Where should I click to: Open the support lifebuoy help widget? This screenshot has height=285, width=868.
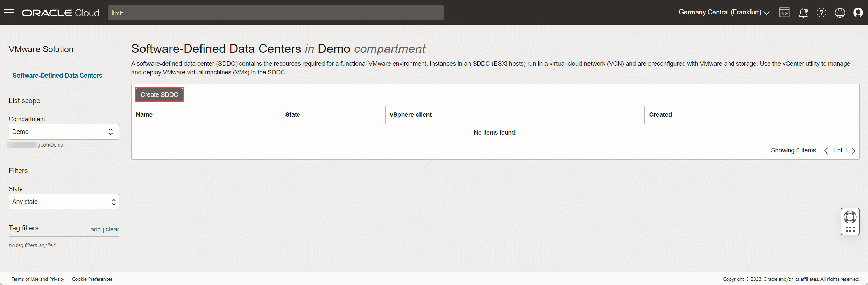(x=850, y=217)
